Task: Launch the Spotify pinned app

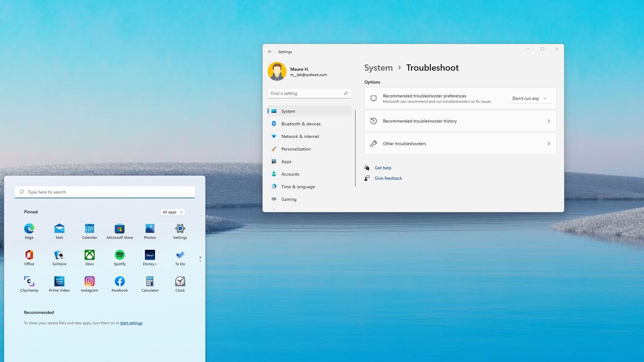Action: [x=120, y=255]
